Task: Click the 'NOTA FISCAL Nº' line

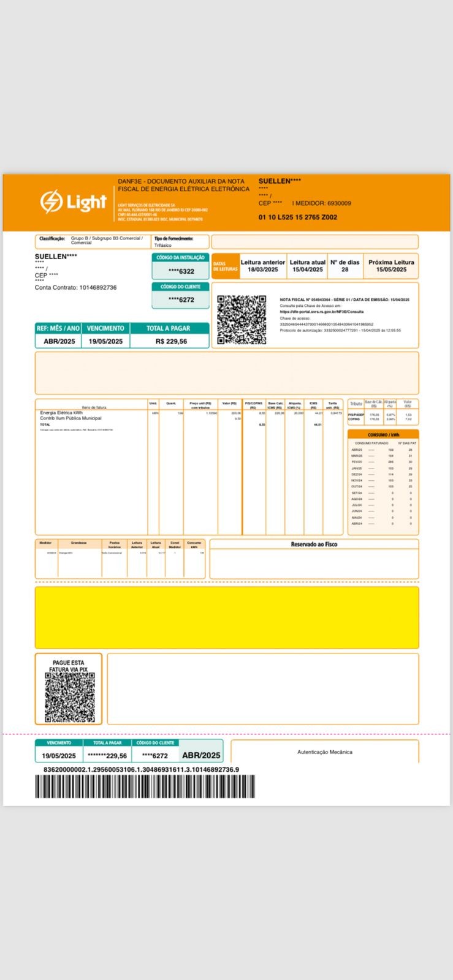Action: 345,300
